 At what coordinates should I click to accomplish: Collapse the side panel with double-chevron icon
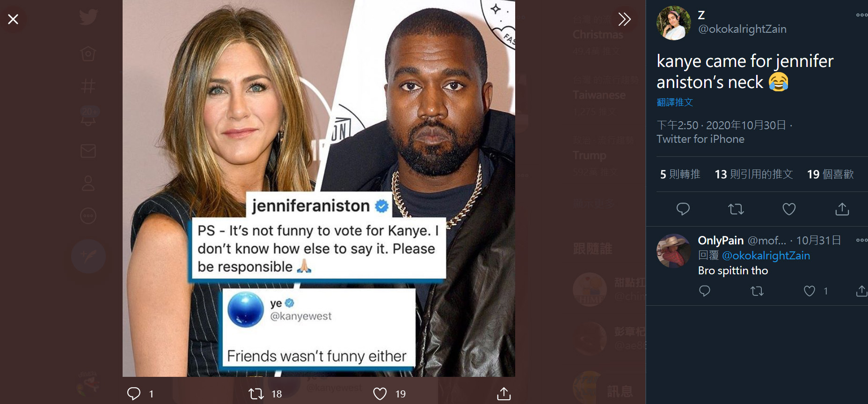coord(624,19)
